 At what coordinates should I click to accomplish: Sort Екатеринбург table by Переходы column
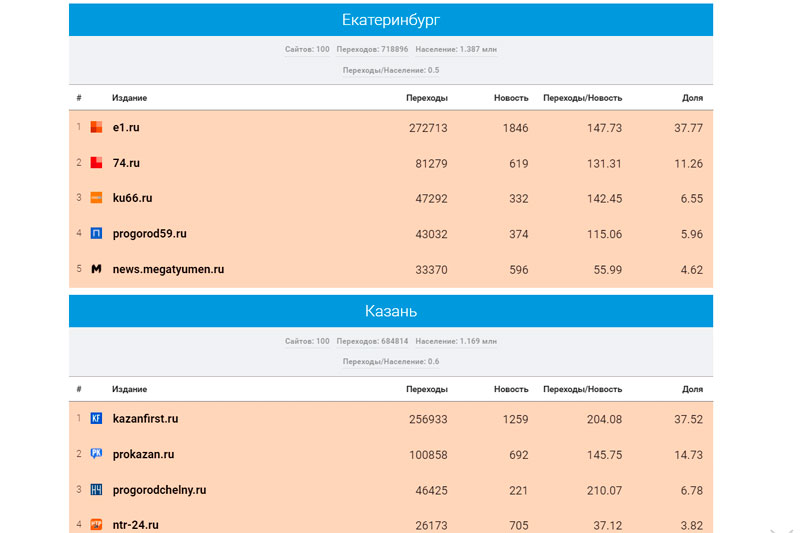tap(427, 98)
